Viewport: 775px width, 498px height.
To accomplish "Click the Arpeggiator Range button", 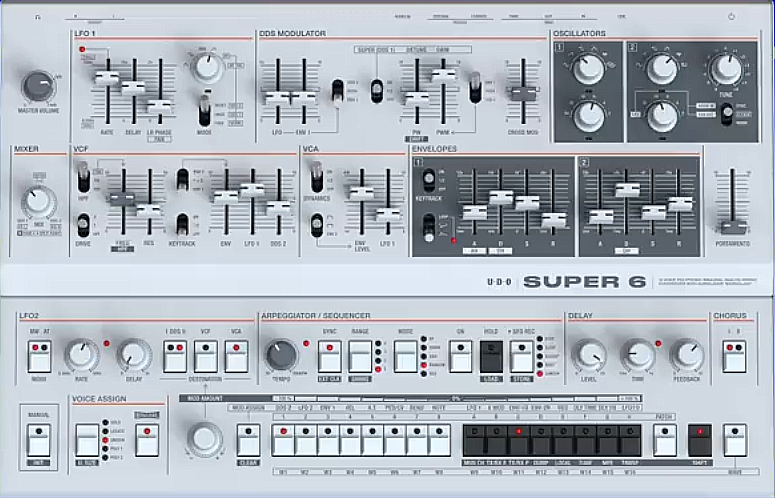I will coord(360,356).
